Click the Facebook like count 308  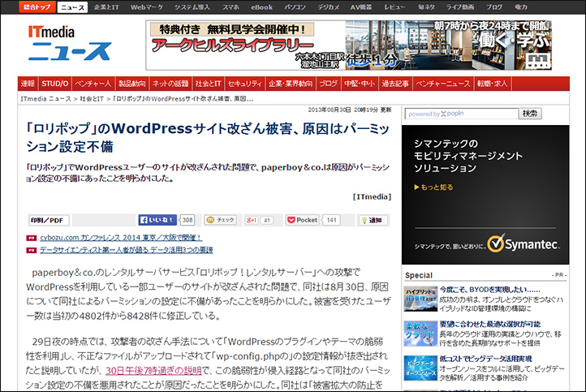tap(187, 220)
